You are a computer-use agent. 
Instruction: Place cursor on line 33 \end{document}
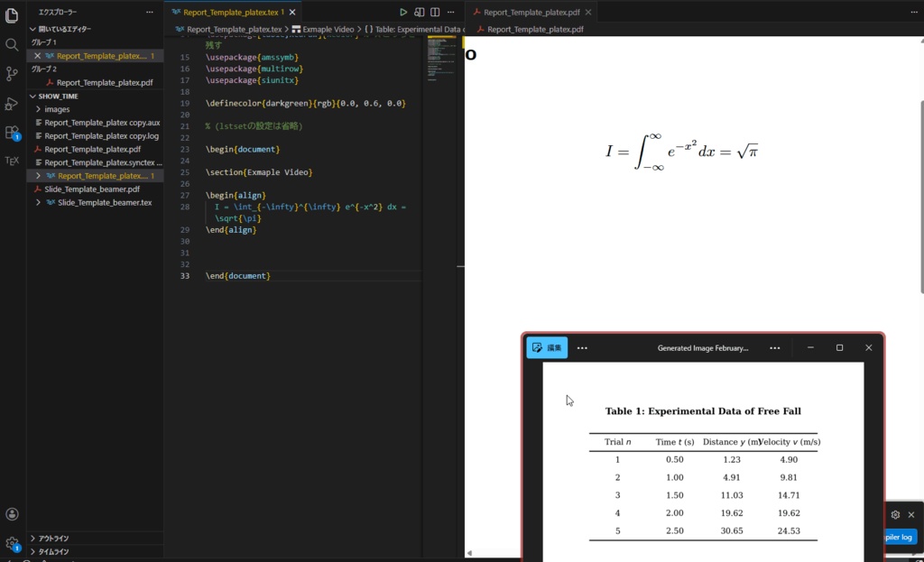click(x=238, y=276)
